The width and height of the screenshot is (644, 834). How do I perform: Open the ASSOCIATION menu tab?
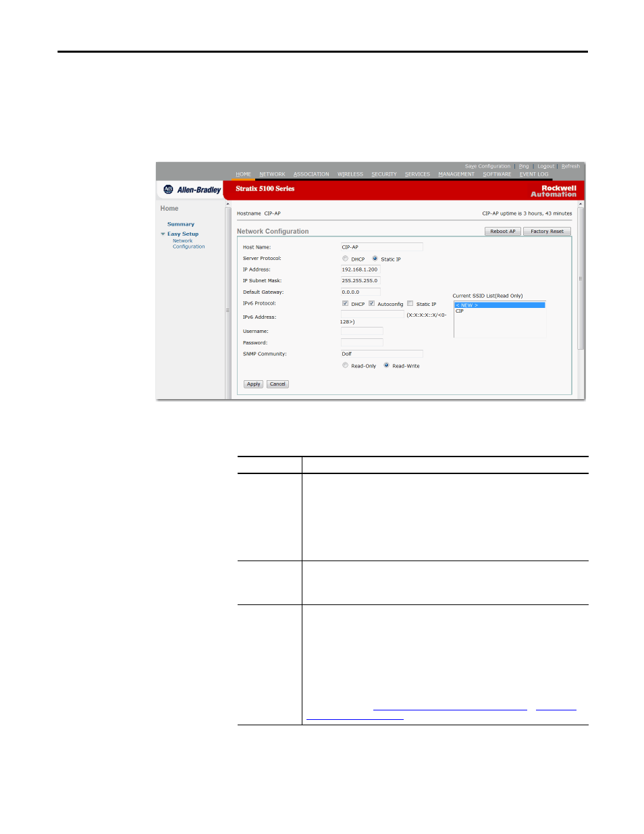(311, 174)
